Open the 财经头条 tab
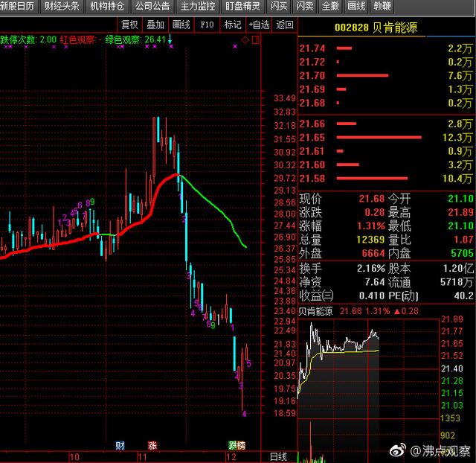The width and height of the screenshot is (476, 463). click(61, 6)
